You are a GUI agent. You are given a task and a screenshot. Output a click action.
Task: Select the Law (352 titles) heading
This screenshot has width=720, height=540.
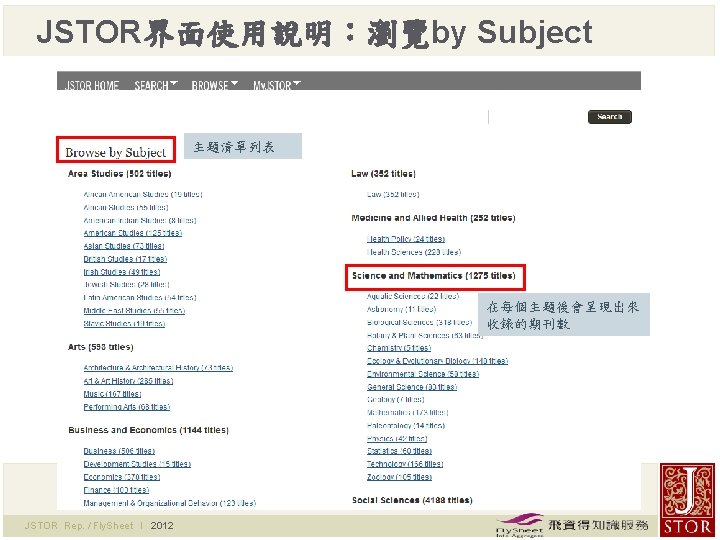383,174
